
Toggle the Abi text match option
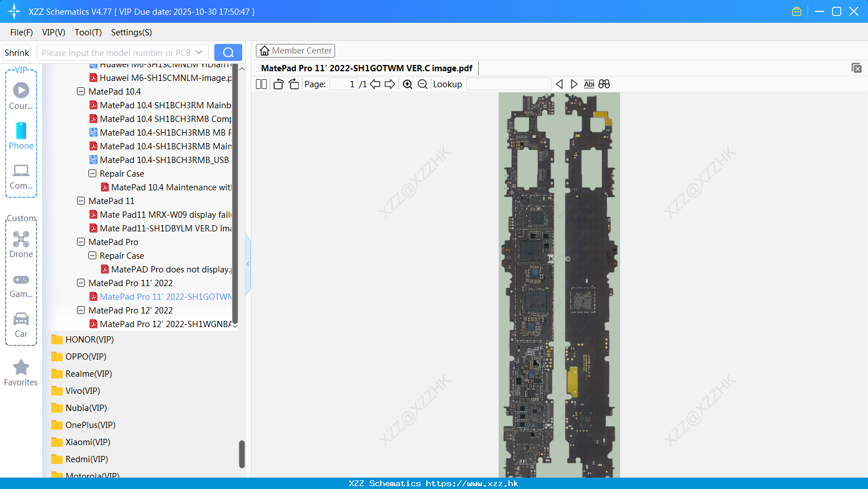tap(589, 84)
